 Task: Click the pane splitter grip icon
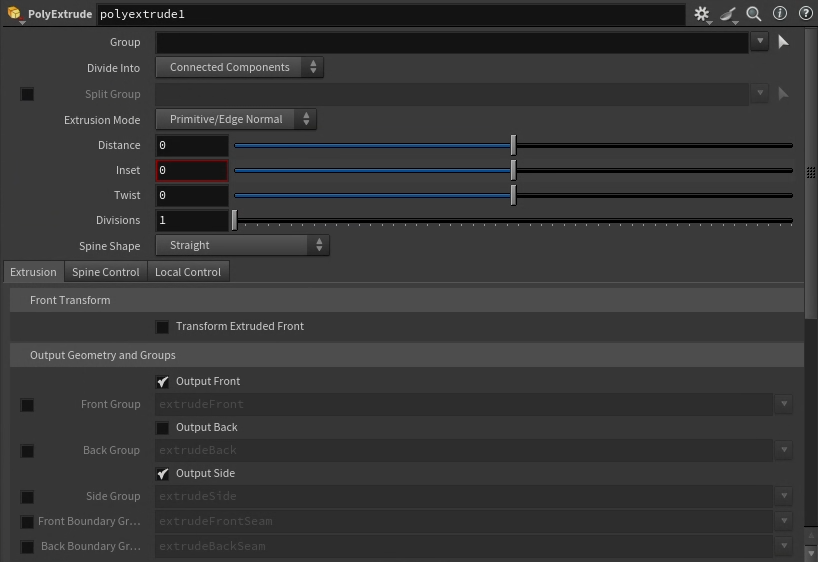click(811, 173)
